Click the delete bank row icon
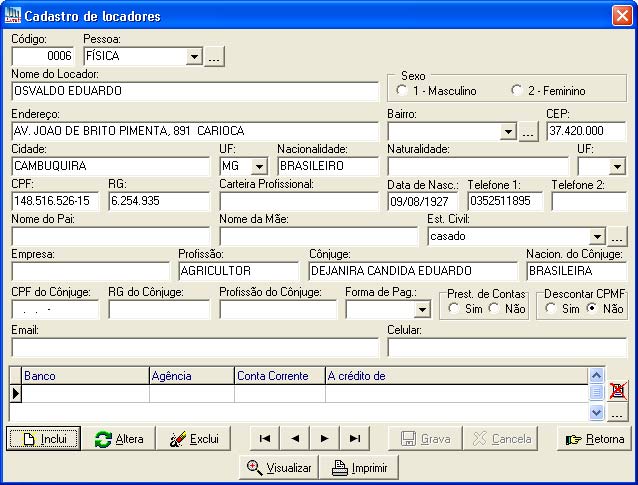The width and height of the screenshot is (638, 485). click(x=618, y=391)
